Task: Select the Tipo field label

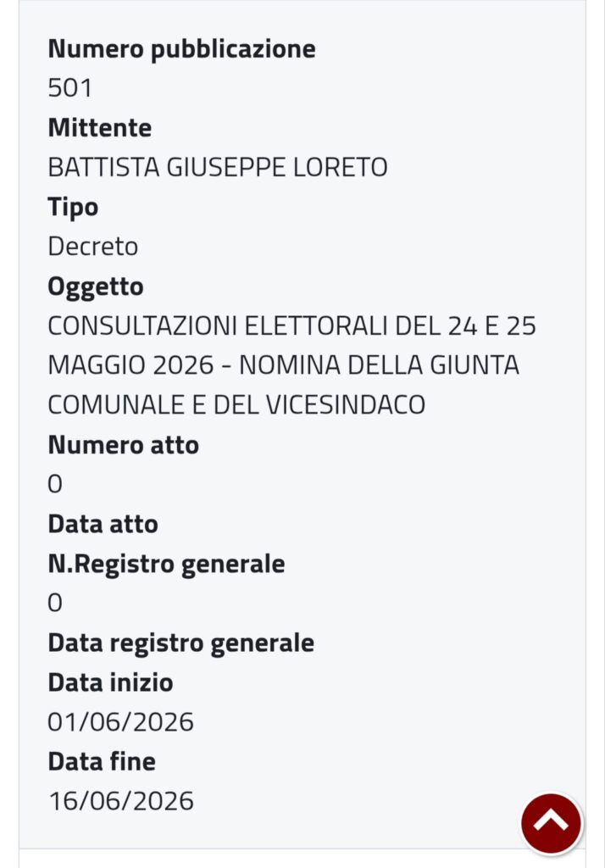Action: pyautogui.click(x=73, y=208)
